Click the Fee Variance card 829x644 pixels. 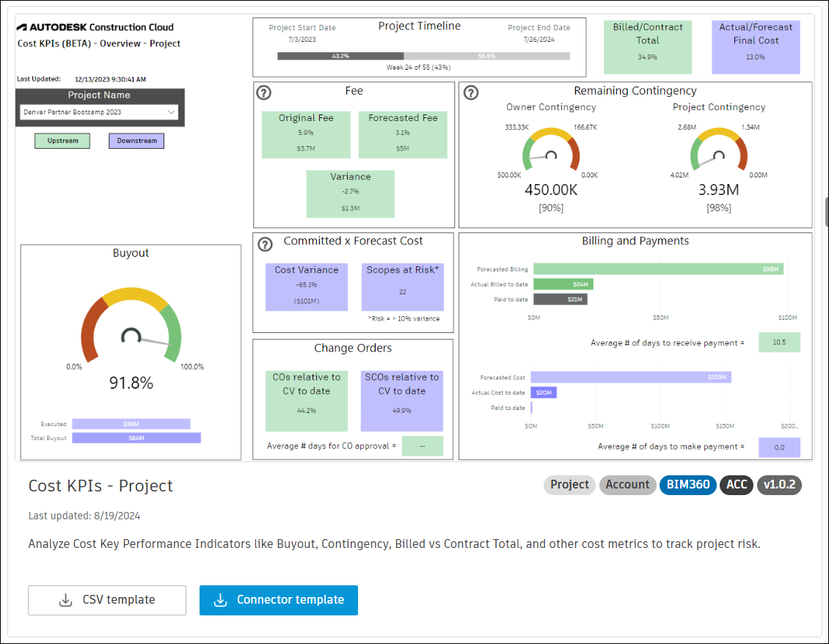(x=351, y=194)
